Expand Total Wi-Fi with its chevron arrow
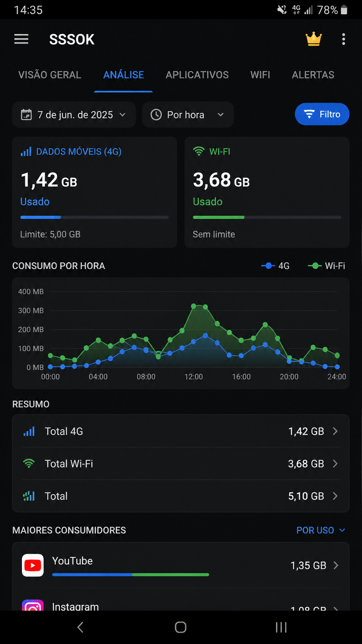The height and width of the screenshot is (644, 362). point(335,463)
